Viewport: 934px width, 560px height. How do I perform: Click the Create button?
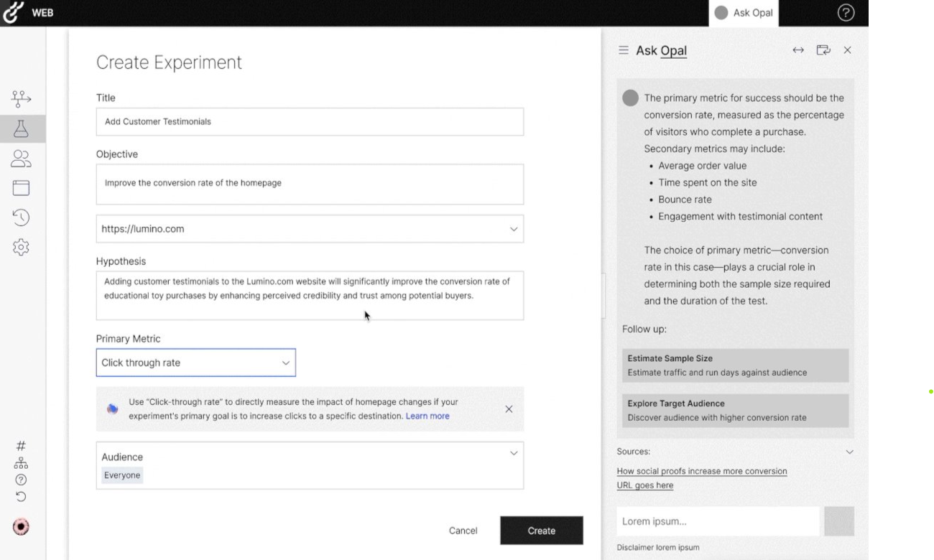541,531
